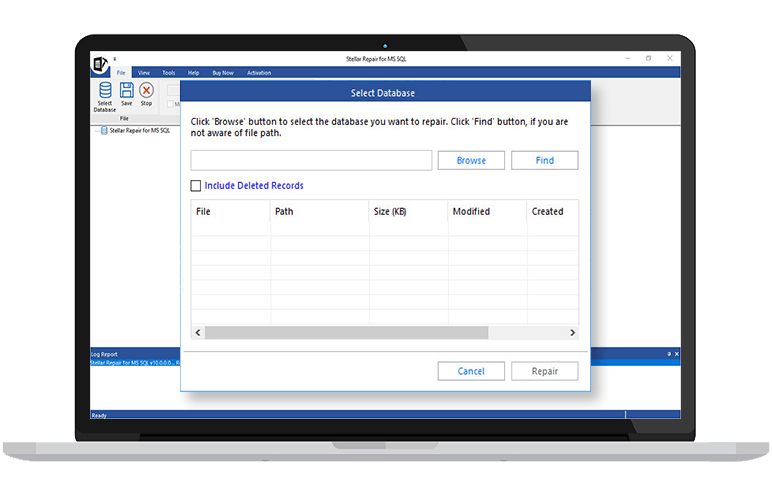Click the 'Stellar Repair for MS SQL v10.0.0.0' log entry
The image size is (772, 488).
(x=135, y=363)
